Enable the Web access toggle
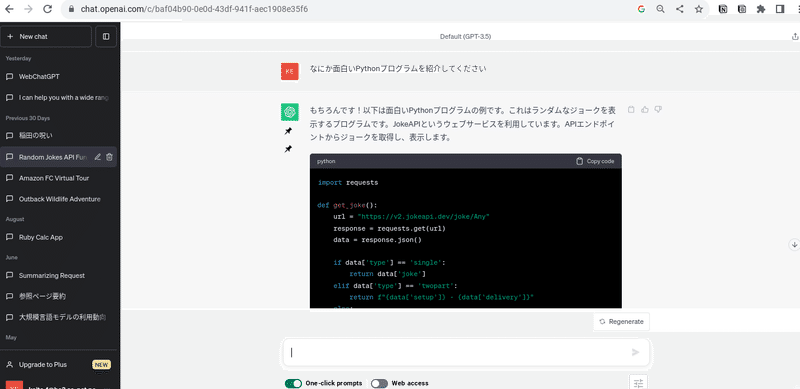800x389 pixels. point(379,383)
